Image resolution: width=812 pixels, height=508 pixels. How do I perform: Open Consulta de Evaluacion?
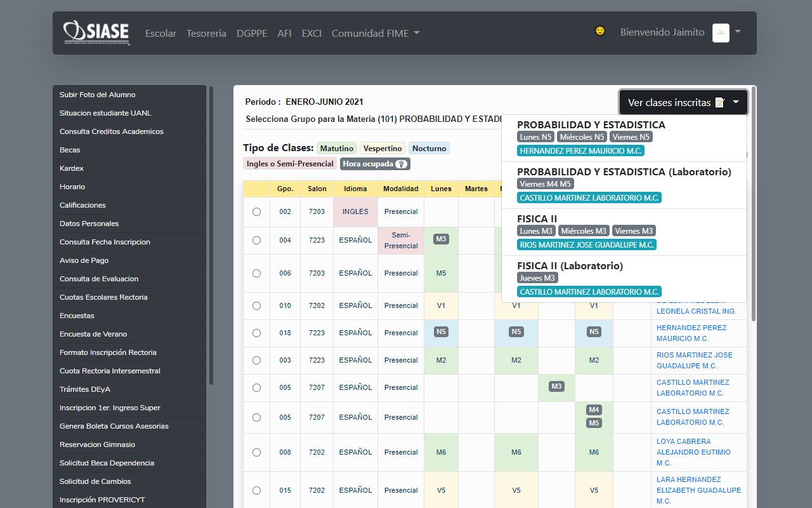tap(129, 279)
